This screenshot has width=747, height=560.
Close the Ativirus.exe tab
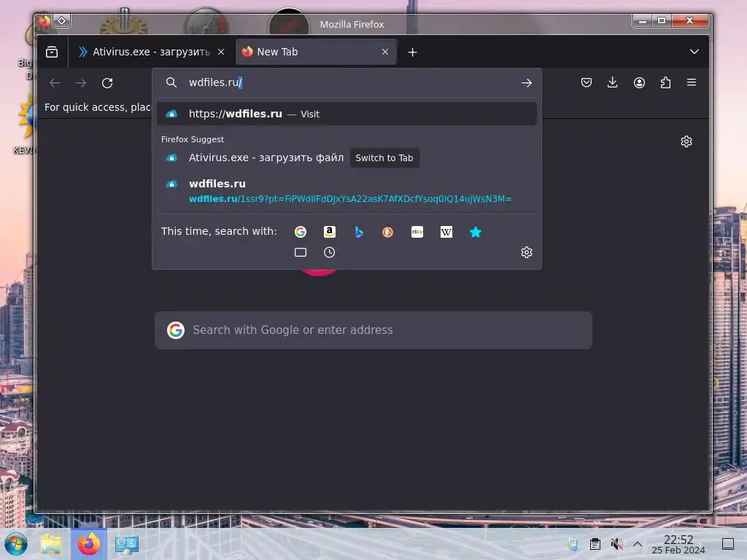coord(221,52)
